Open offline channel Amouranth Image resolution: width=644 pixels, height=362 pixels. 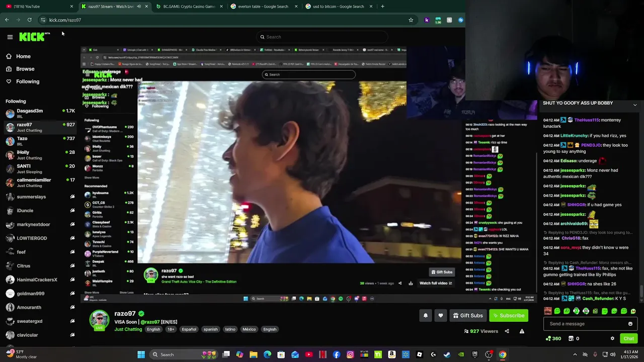coord(40,307)
